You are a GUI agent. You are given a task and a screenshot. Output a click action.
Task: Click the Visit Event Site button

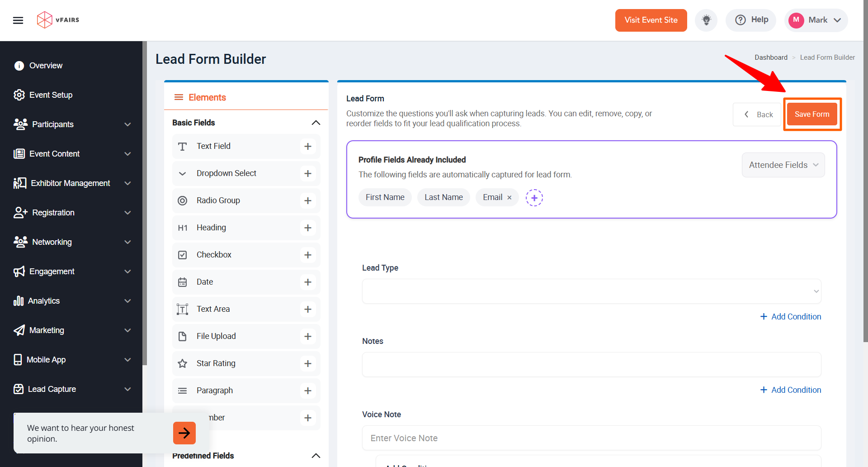click(651, 20)
